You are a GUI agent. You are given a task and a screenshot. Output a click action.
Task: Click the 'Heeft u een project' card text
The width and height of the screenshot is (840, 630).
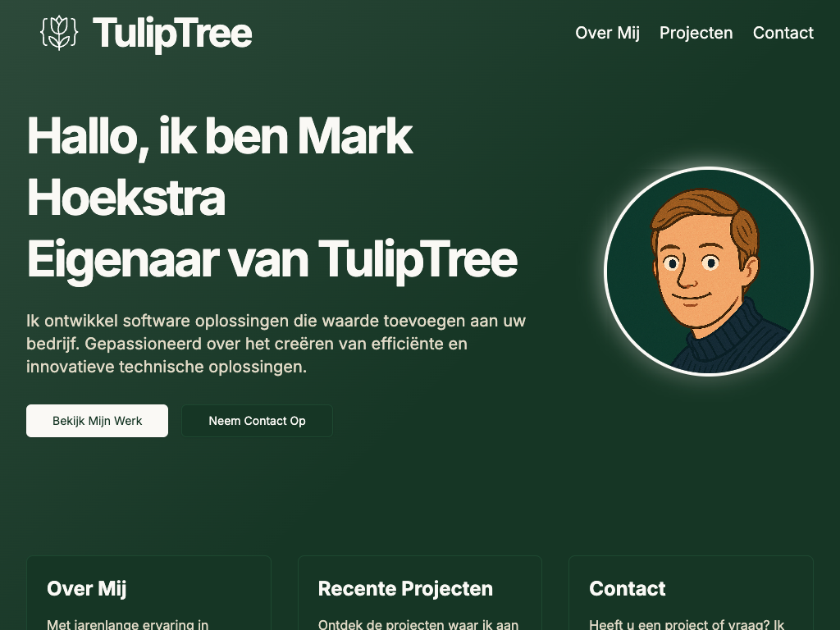[687, 624]
